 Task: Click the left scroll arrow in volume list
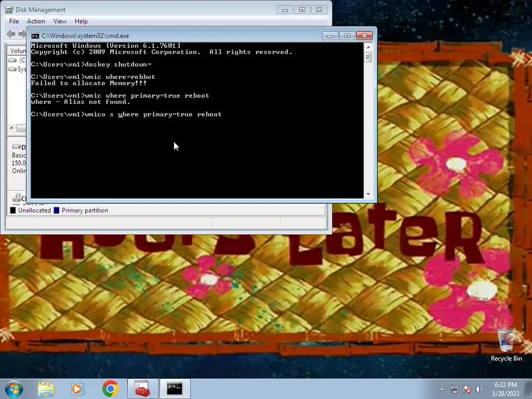[12, 128]
